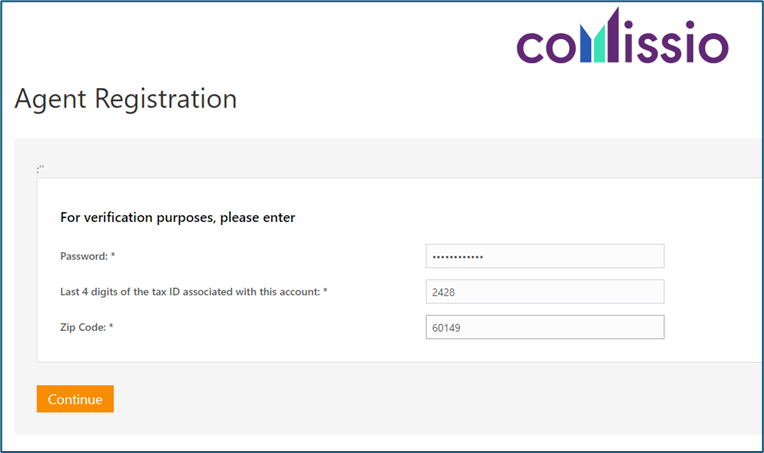
Task: Click "For verification purposes, please enter" heading
Action: point(177,217)
